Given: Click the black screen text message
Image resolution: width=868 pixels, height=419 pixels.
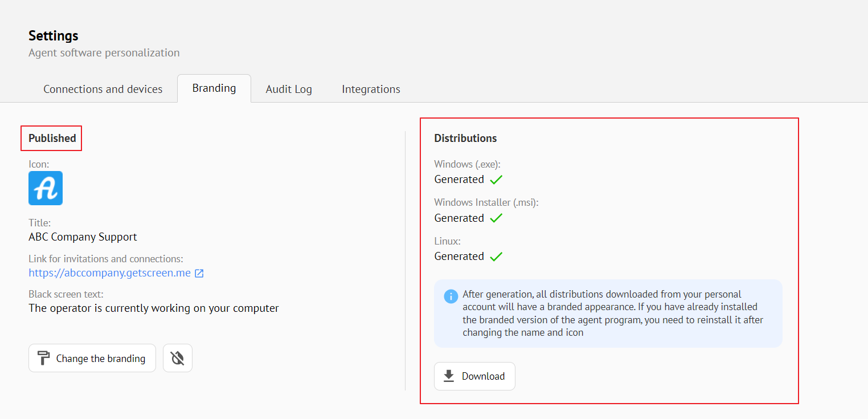Looking at the screenshot, I should pos(154,308).
